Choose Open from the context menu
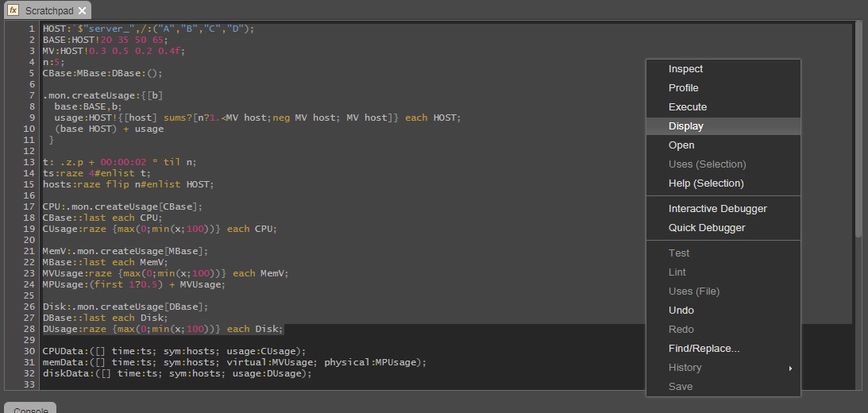 point(723,145)
